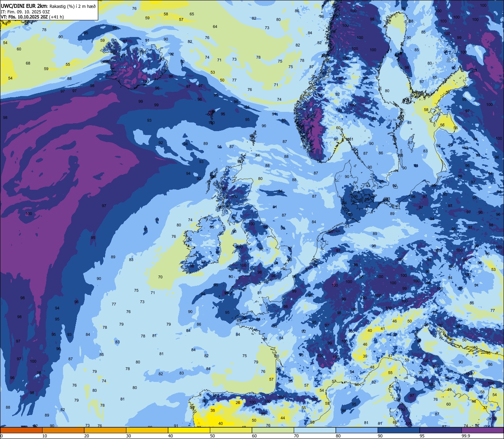
Task: Click the legend tick label "99.9"
Action: click(x=466, y=436)
